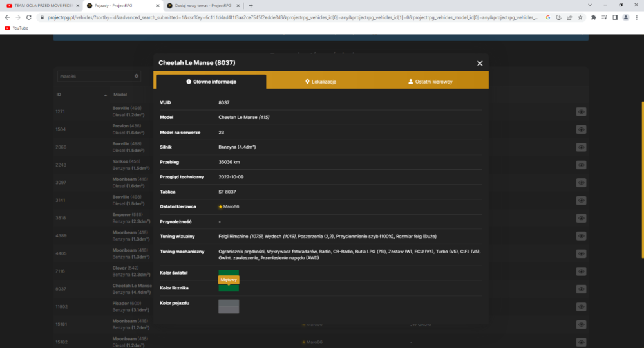Open the Chrome profile avatar icon

pos(625,17)
